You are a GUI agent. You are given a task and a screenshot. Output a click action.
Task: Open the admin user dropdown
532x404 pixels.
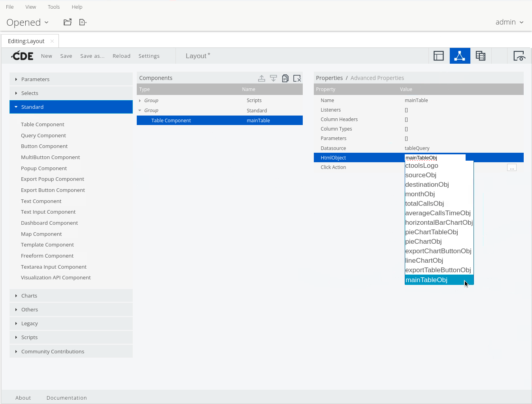click(x=509, y=22)
